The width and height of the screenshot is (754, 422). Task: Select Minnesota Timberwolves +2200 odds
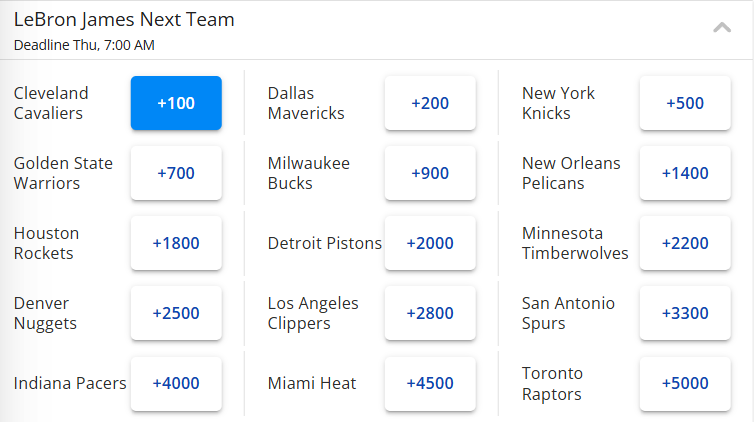pyautogui.click(x=685, y=243)
